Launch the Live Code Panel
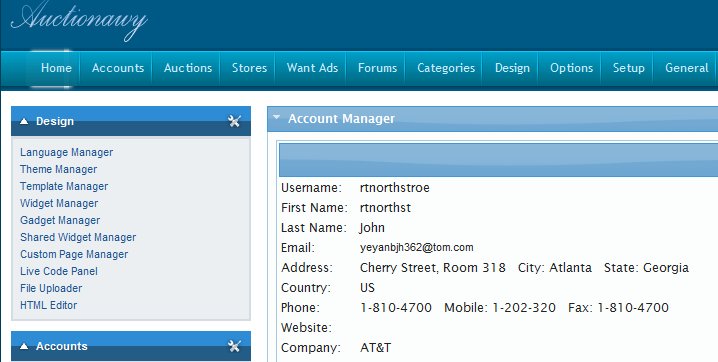 pos(59,271)
